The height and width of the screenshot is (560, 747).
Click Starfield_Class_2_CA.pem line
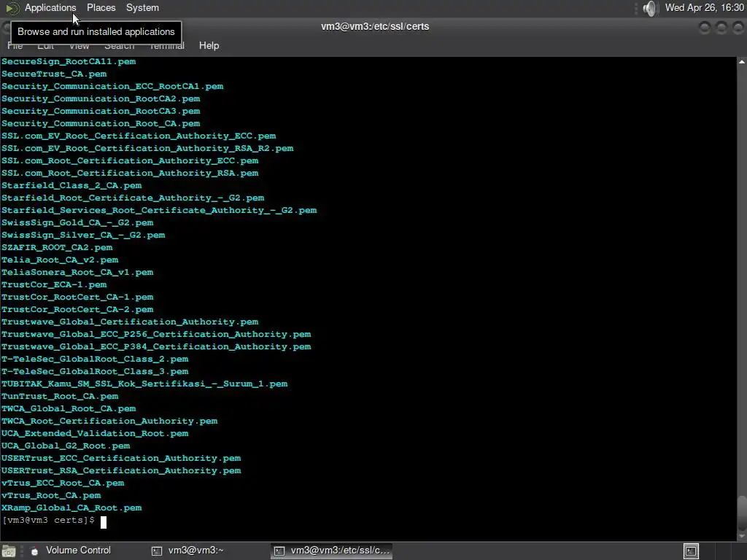tap(71, 185)
